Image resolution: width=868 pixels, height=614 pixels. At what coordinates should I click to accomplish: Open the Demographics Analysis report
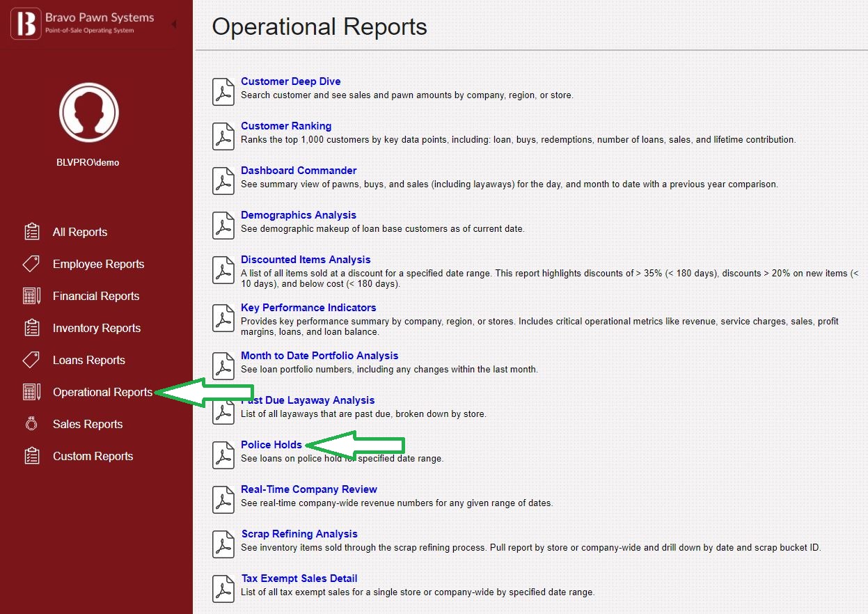(299, 215)
